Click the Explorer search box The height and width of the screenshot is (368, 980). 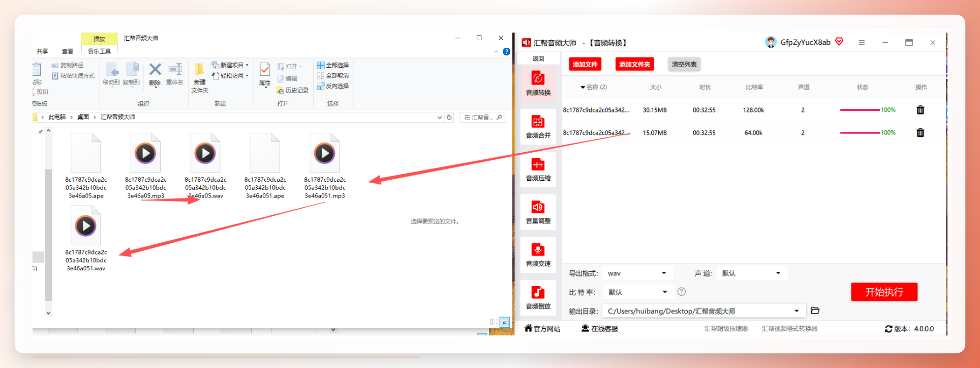482,117
